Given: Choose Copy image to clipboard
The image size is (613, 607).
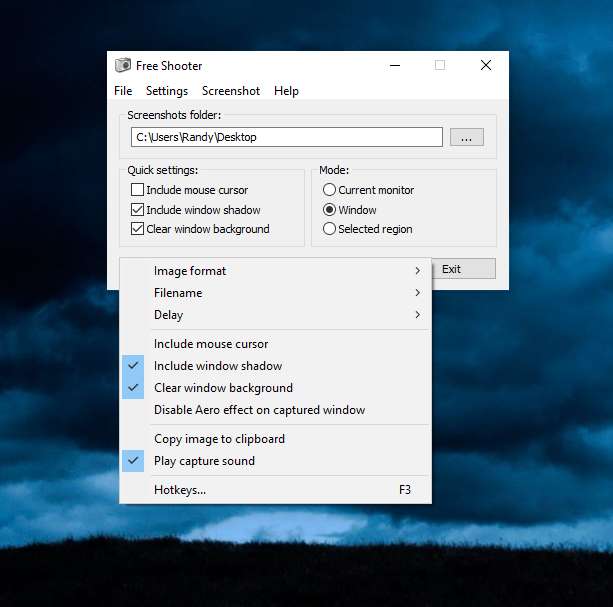Looking at the screenshot, I should pyautogui.click(x=276, y=439).
